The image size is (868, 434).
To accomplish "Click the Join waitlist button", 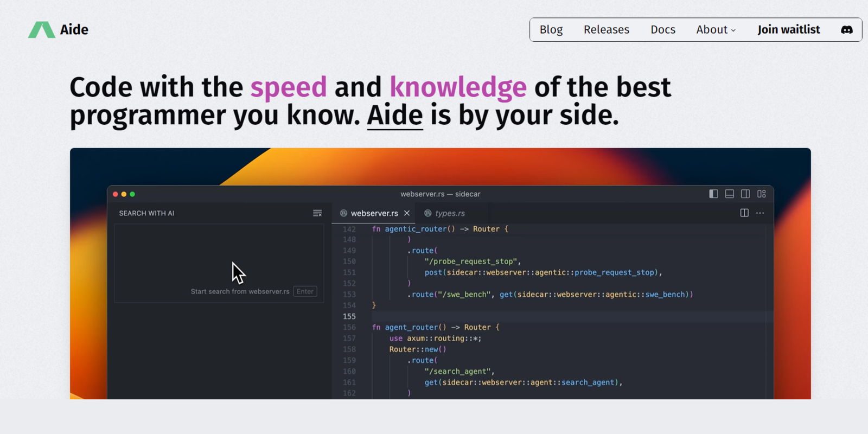I will click(789, 30).
